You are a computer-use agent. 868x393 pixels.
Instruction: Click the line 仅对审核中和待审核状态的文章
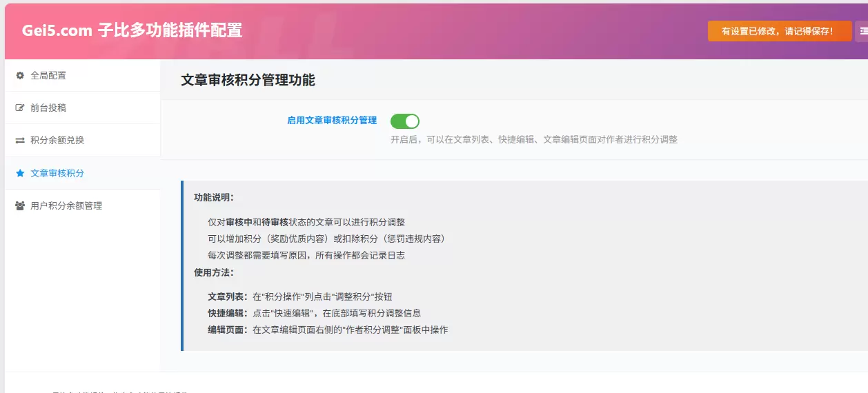(x=306, y=222)
